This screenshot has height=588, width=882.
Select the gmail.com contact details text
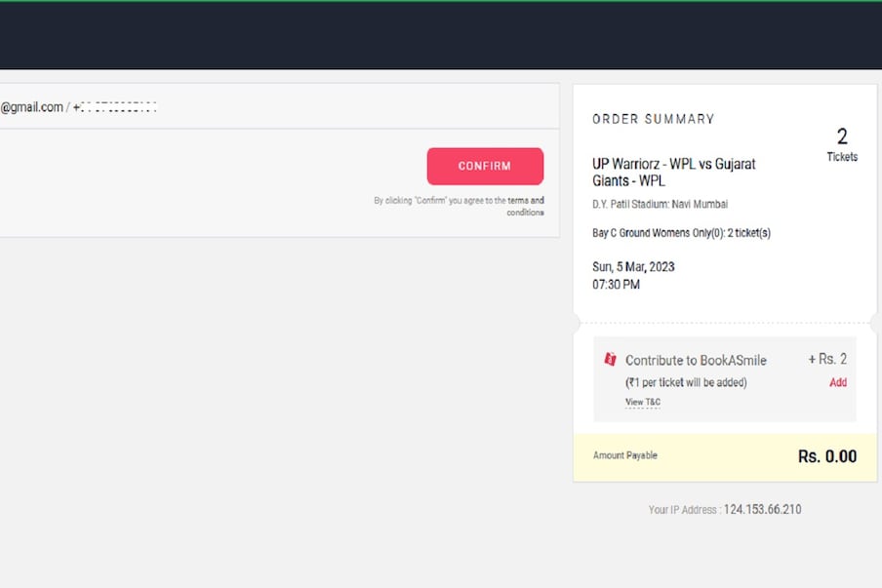tap(78, 107)
